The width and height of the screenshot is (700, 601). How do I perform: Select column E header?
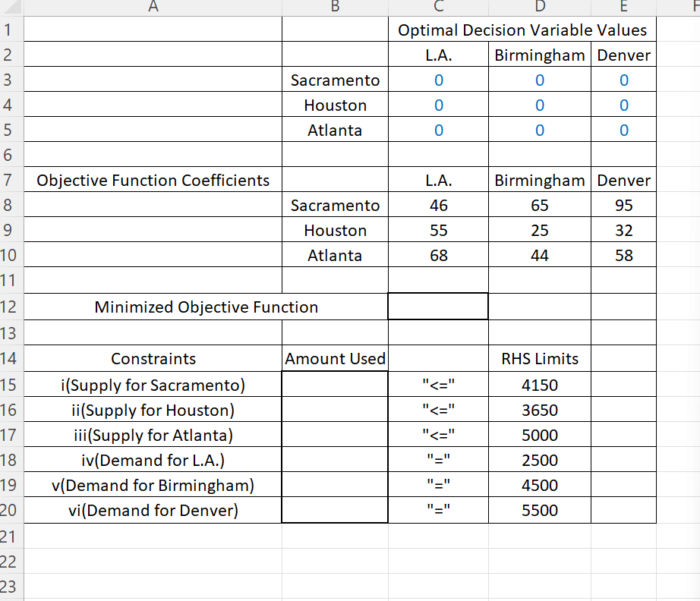coord(623,7)
